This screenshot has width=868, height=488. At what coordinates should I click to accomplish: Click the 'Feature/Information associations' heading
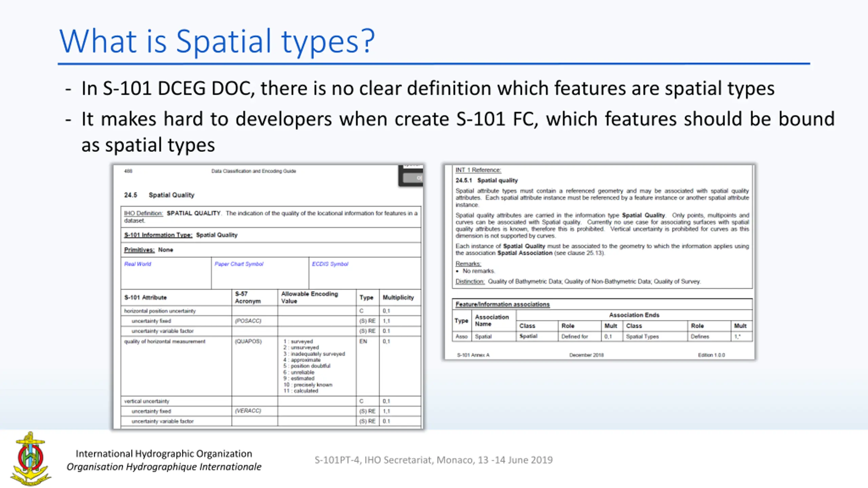coord(502,304)
